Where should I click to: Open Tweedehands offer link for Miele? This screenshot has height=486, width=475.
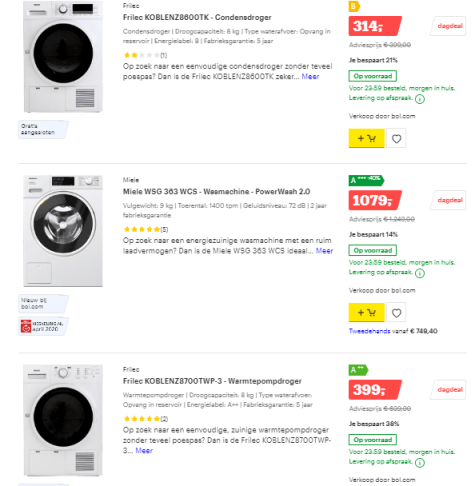click(369, 331)
